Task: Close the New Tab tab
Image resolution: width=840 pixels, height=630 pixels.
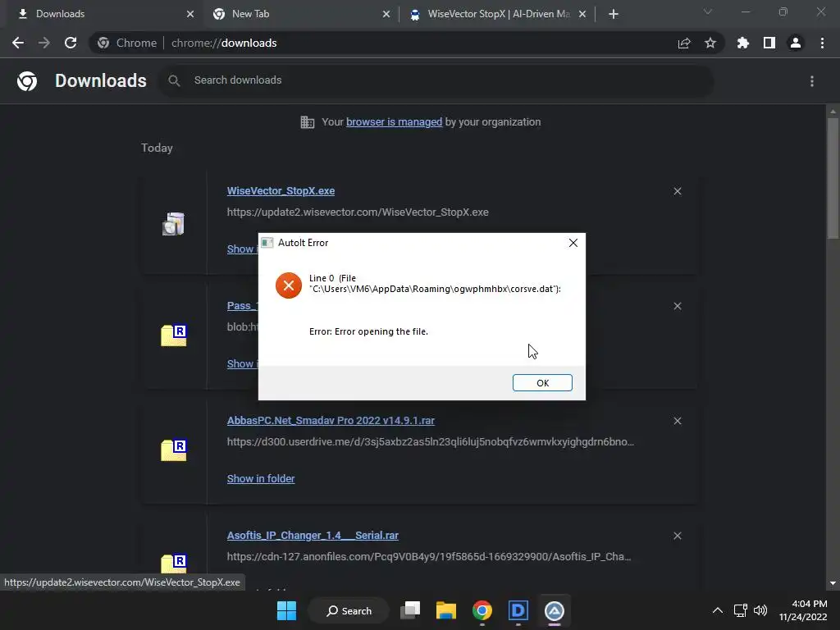Action: (x=386, y=14)
